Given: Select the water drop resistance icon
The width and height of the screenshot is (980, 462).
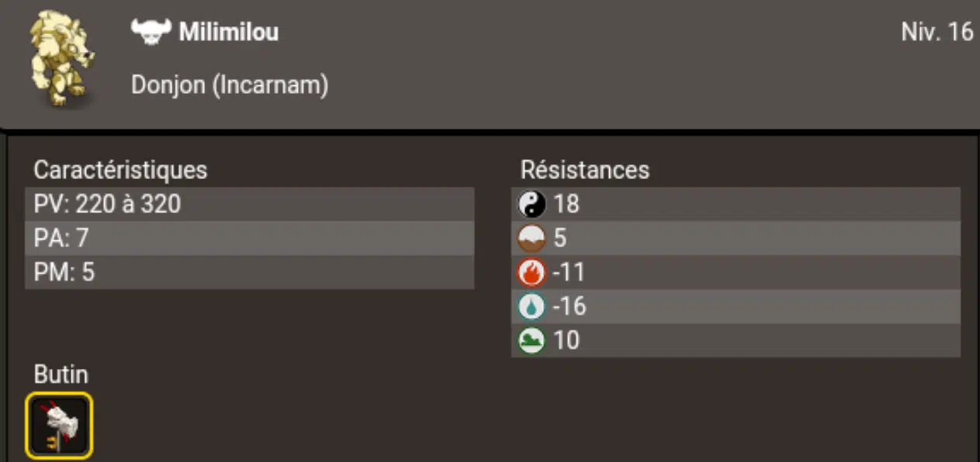Looking at the screenshot, I should (532, 306).
